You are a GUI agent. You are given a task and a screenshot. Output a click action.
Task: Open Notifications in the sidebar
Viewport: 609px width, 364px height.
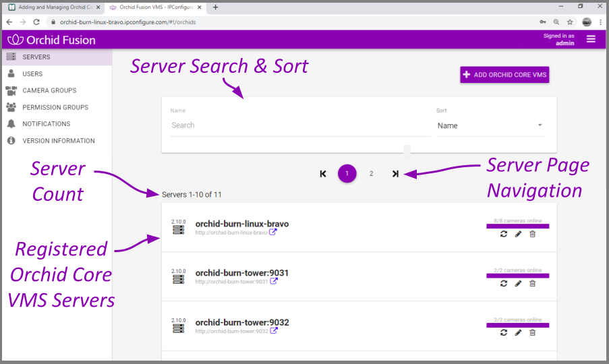pyautogui.click(x=57, y=124)
